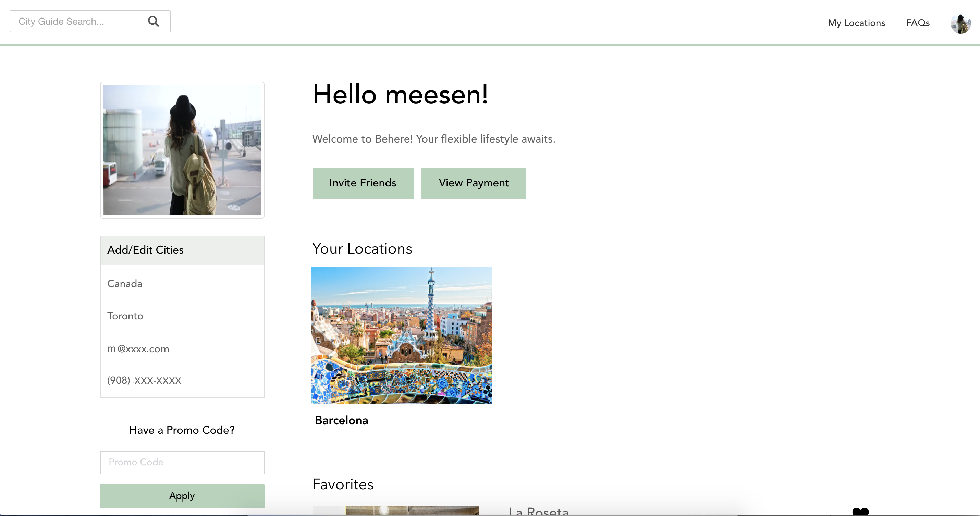Go to the FAQs page

917,23
